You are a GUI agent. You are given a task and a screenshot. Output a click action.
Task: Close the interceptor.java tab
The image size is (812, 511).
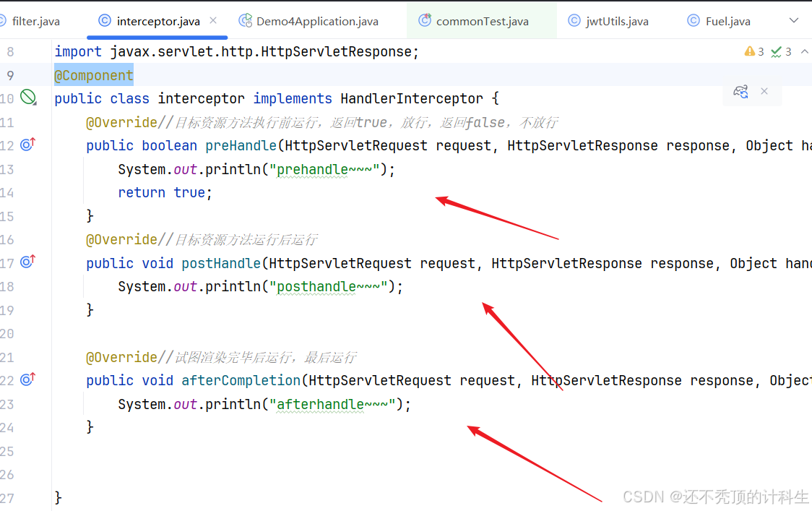212,20
